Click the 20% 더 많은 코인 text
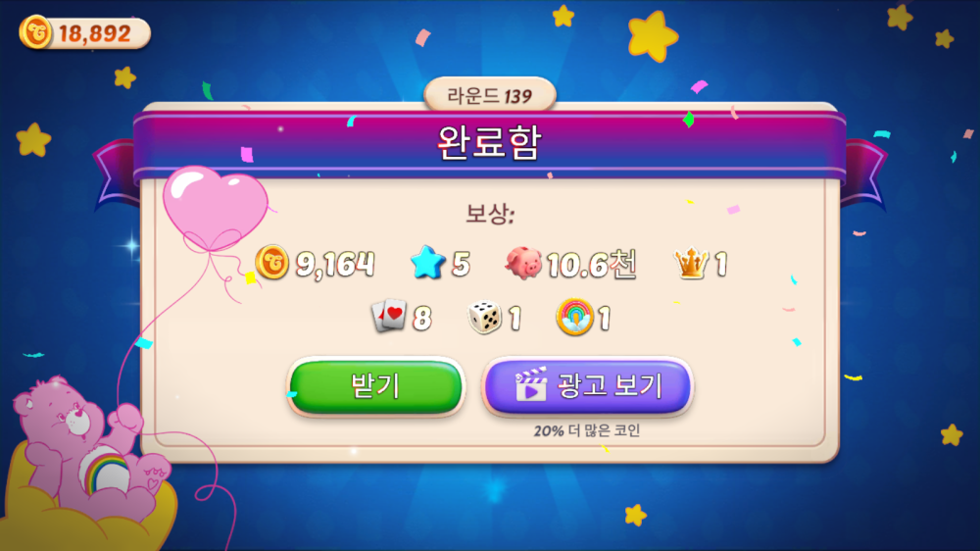This screenshot has height=551, width=980. (x=587, y=431)
